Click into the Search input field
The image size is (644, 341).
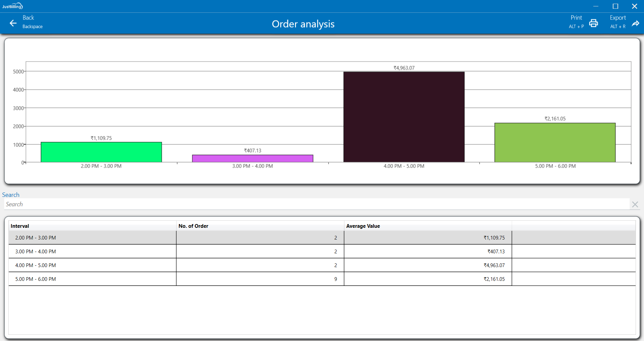(x=315, y=204)
